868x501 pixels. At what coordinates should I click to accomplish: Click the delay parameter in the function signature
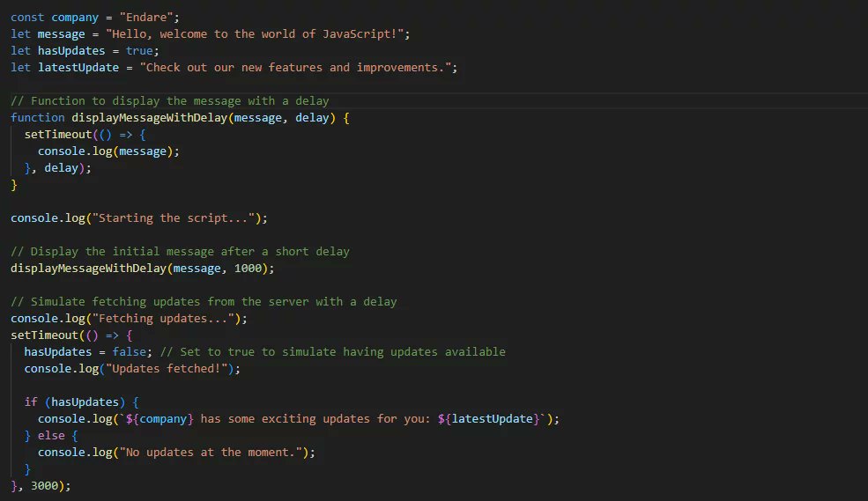[x=312, y=118]
